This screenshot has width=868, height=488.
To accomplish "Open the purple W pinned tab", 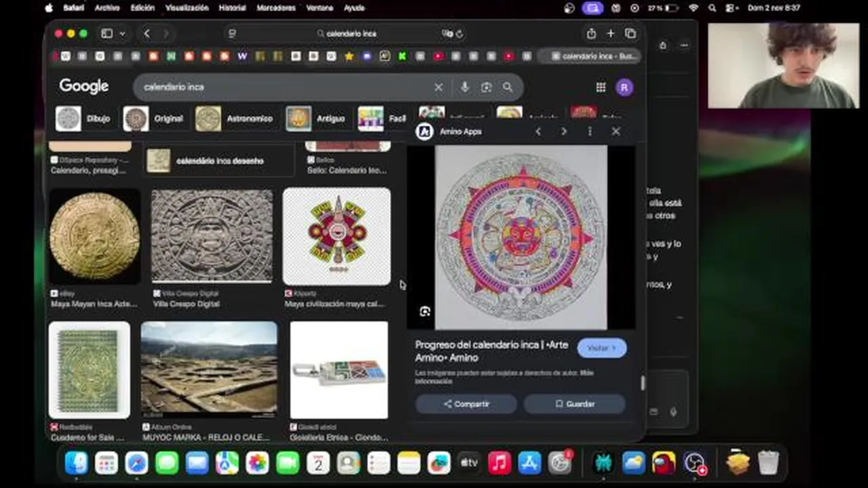I will (x=242, y=56).
